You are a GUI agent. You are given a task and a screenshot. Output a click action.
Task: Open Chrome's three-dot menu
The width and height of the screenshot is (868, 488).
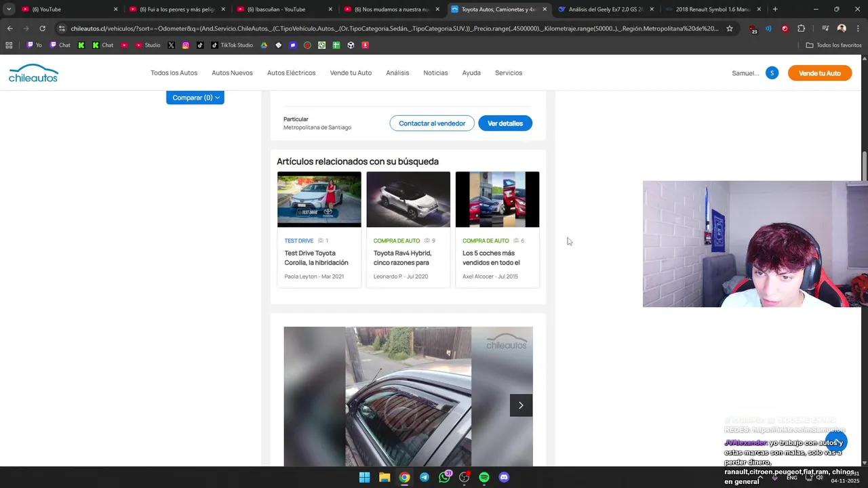pyautogui.click(x=857, y=28)
